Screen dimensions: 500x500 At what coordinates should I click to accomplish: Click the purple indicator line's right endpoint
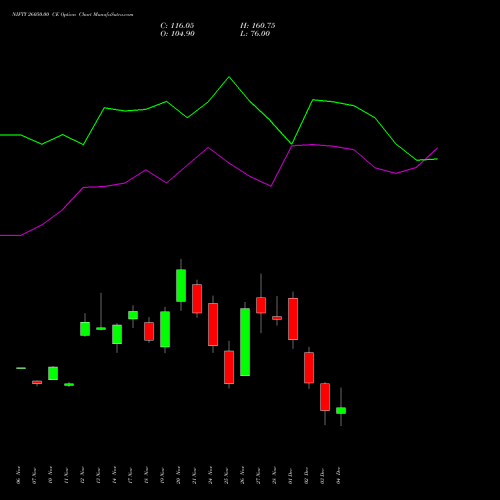click(437, 148)
